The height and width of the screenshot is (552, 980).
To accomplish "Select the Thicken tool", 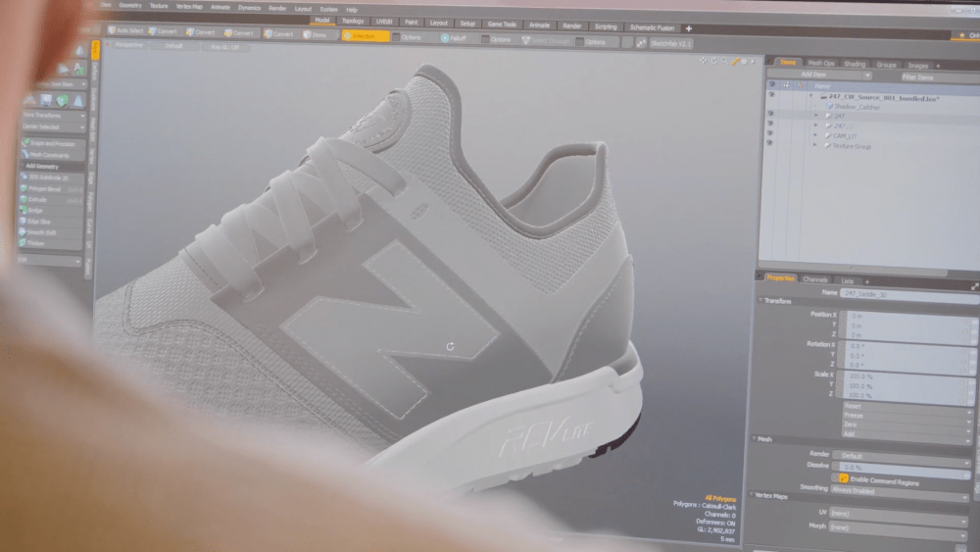I will (51, 243).
